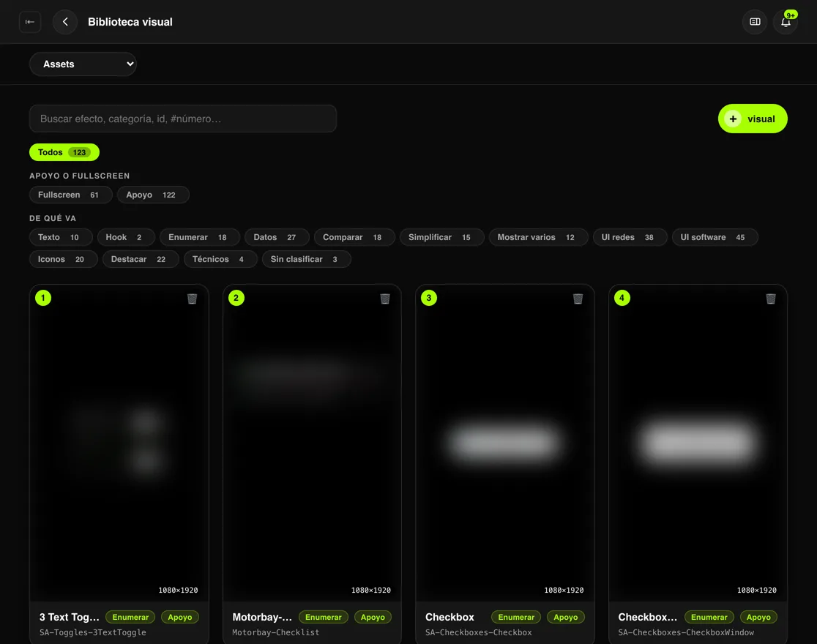
Task: Click Enumerar tag on 3 Text Toggle card
Action: click(130, 617)
